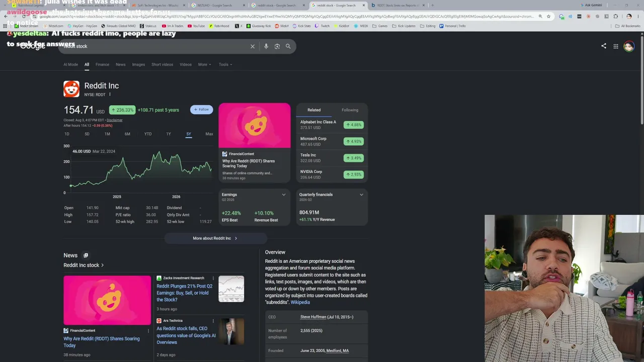This screenshot has height=362, width=644.
Task: Open the new tab plus button
Action: (x=432, y=5)
